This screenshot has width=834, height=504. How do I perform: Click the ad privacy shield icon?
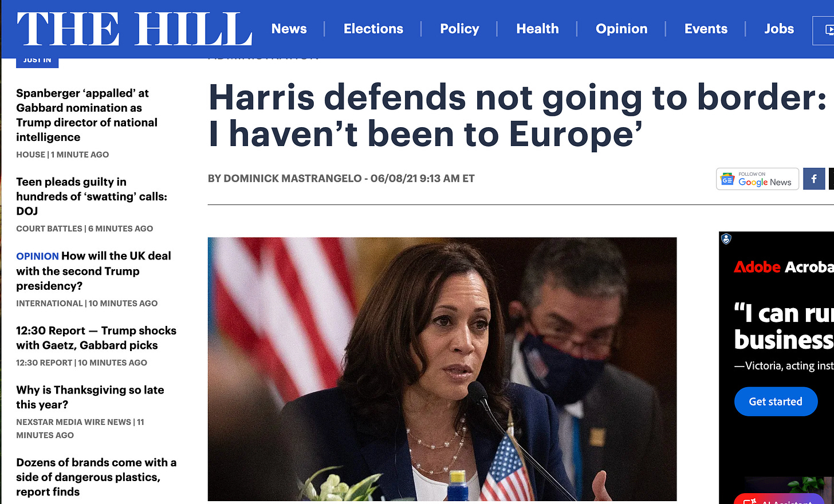tap(726, 239)
